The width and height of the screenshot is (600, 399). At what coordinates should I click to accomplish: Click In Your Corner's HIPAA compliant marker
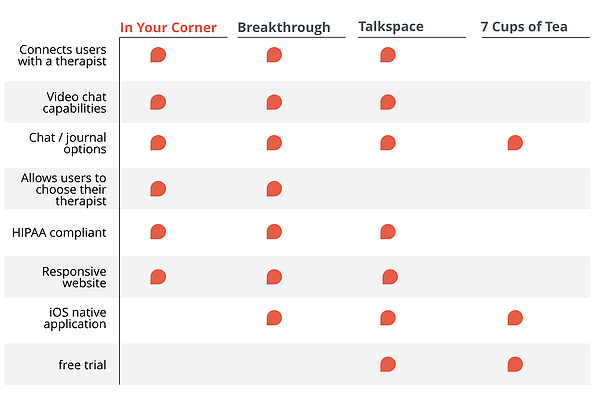158,231
